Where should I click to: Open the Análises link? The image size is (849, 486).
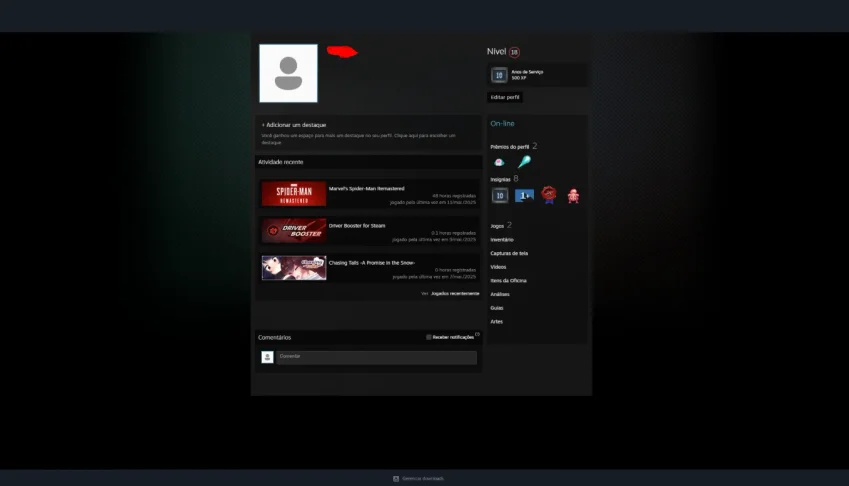[500, 294]
